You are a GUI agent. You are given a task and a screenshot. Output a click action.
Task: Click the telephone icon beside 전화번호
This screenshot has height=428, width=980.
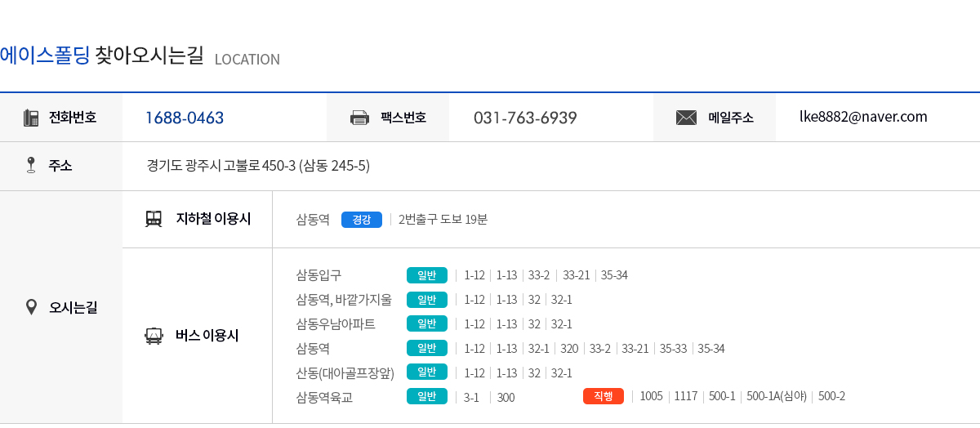31,118
